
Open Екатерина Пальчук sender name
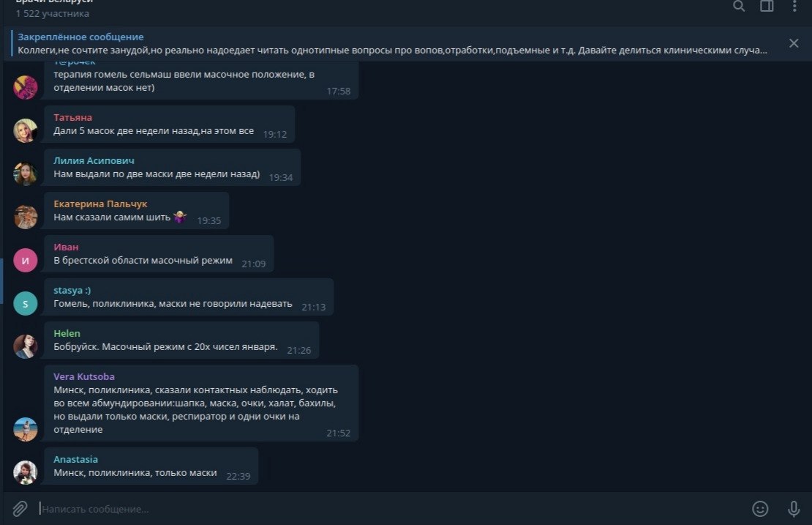100,204
